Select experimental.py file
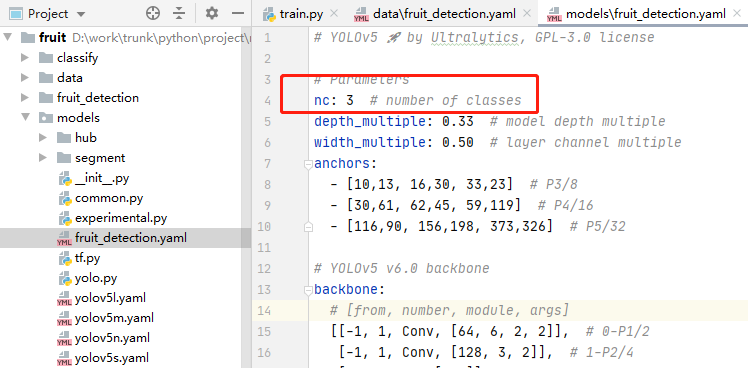The height and width of the screenshot is (368, 748). click(x=121, y=218)
